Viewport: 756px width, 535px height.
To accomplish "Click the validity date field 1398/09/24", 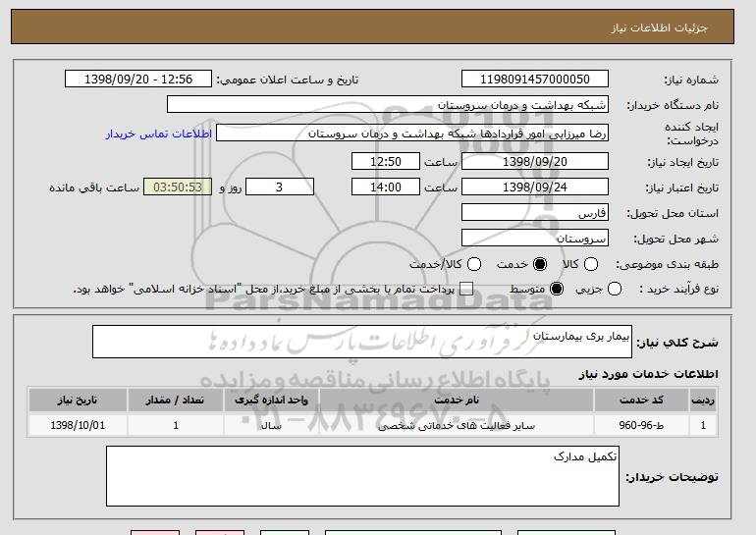I will click(535, 187).
